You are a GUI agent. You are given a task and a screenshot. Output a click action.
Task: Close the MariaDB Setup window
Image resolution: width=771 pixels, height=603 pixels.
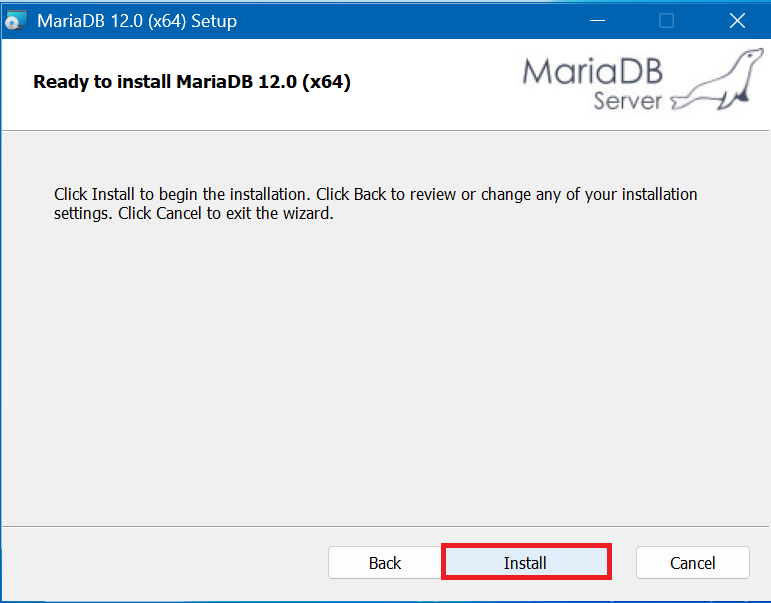coord(737,21)
